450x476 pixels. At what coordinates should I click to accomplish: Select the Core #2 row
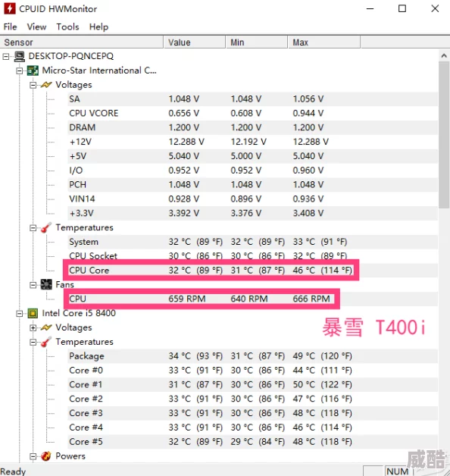click(252, 399)
